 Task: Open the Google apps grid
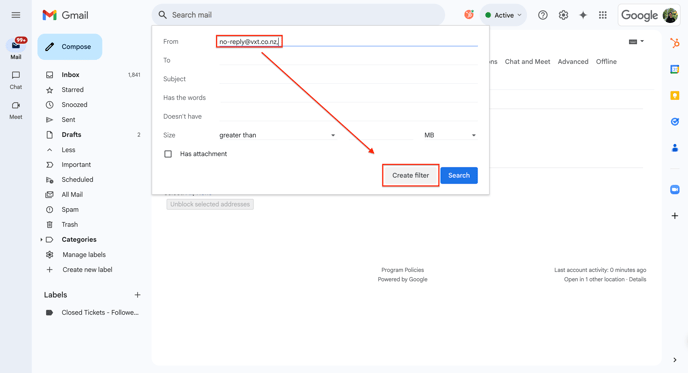coord(603,15)
